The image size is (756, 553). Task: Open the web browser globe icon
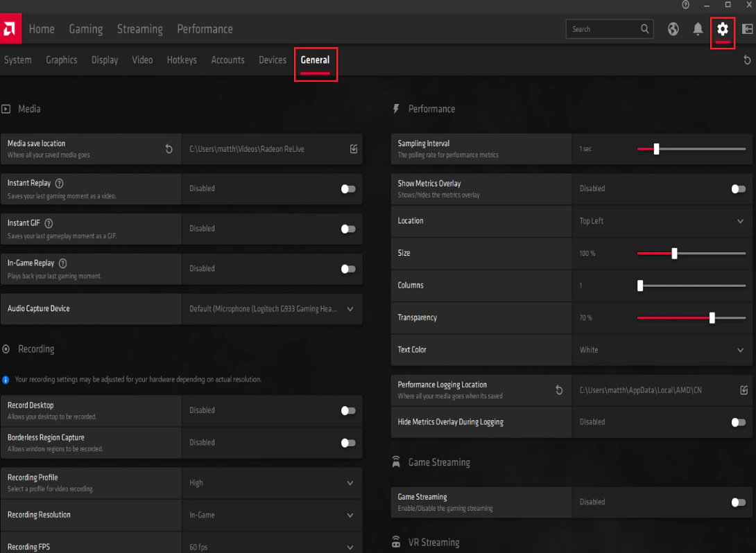coord(673,29)
